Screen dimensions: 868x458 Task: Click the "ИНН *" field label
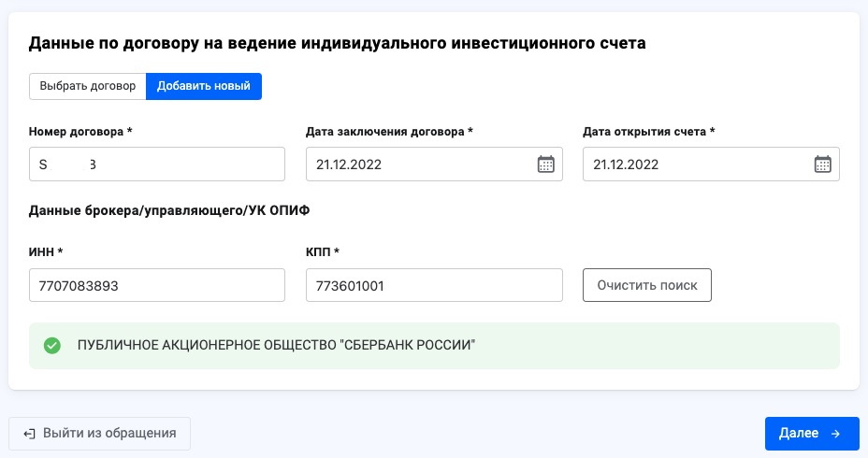point(47,252)
